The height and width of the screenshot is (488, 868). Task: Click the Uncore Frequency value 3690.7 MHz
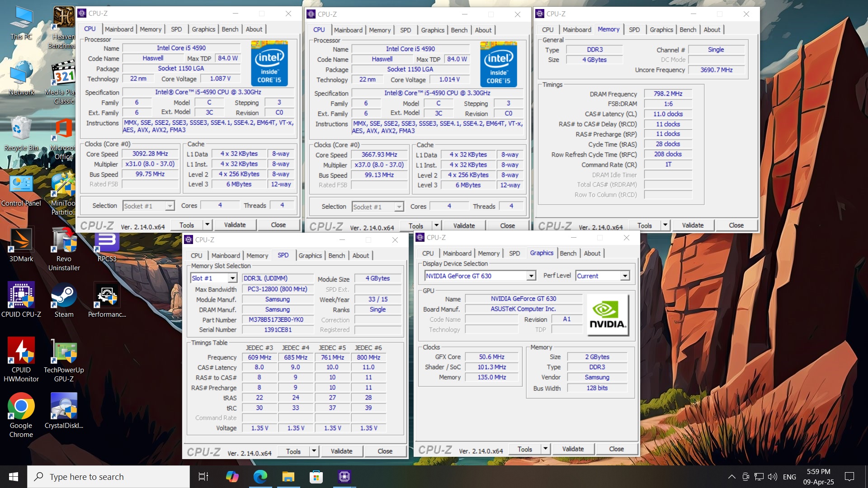coord(717,70)
